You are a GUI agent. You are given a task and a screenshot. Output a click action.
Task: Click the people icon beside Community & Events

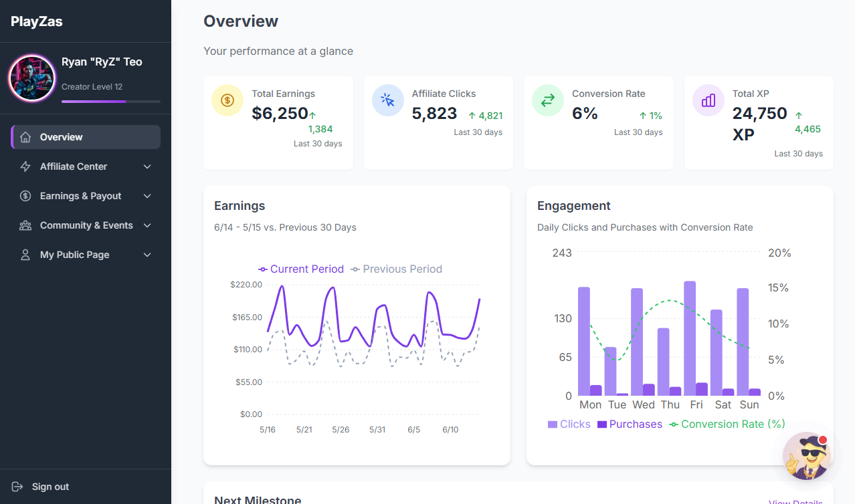25,225
